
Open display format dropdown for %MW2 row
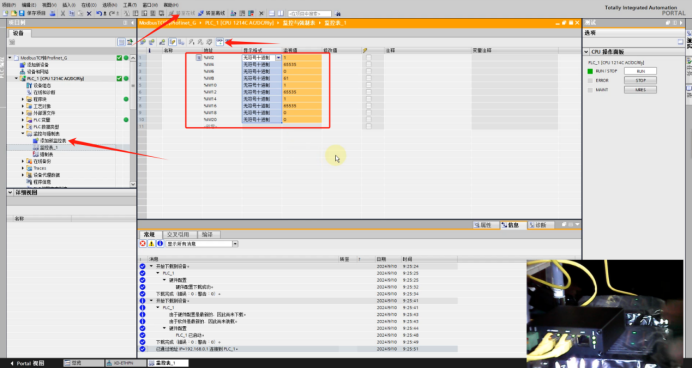(x=278, y=57)
